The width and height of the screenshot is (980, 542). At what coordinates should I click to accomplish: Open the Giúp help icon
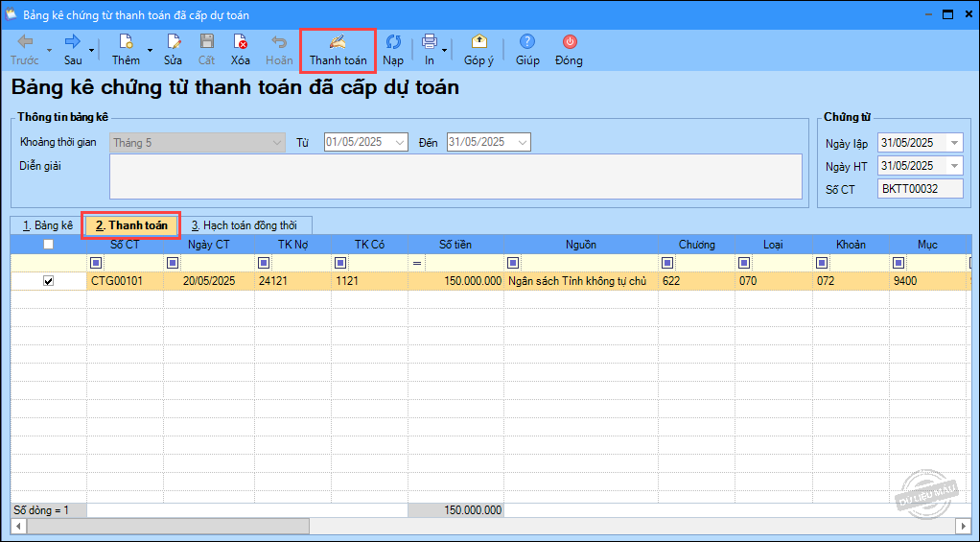(x=527, y=42)
